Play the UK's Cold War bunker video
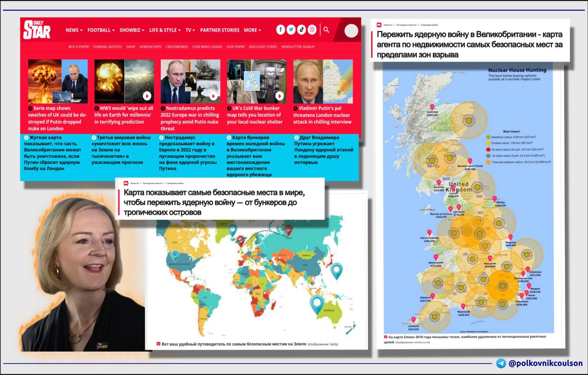This screenshot has width=588, height=375. (279, 96)
